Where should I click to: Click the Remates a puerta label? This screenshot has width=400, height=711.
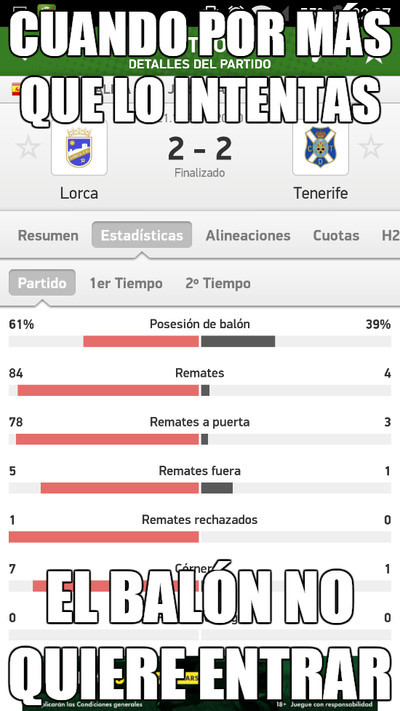pyautogui.click(x=200, y=422)
